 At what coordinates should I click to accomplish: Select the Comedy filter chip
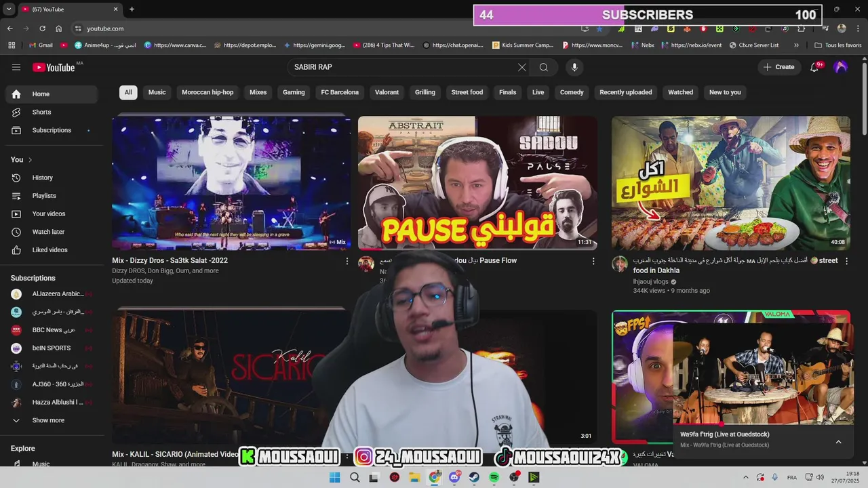[x=572, y=92]
